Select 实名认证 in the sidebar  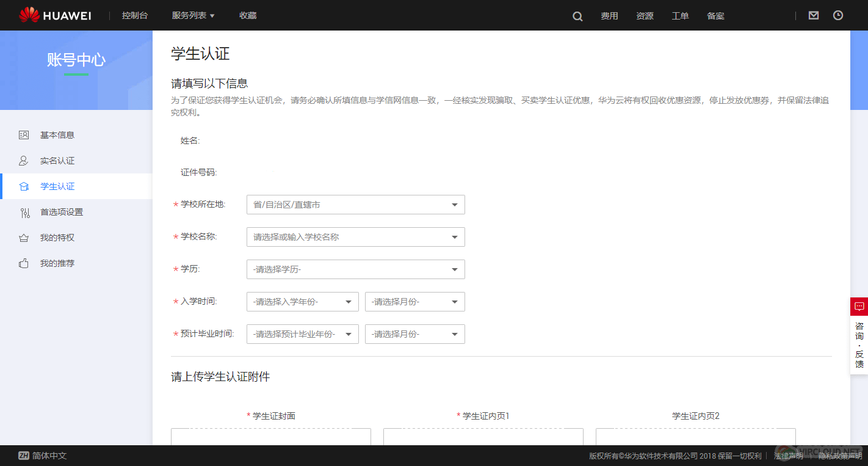pyautogui.click(x=58, y=160)
